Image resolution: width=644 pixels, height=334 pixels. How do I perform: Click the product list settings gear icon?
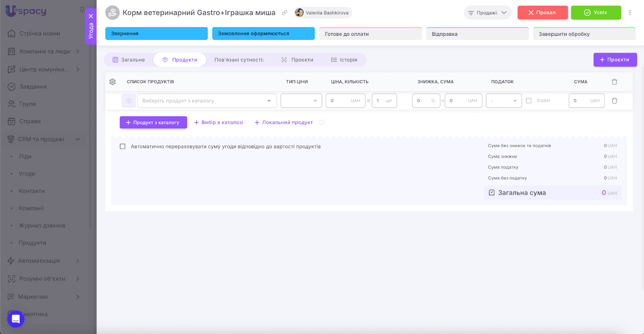point(112,82)
